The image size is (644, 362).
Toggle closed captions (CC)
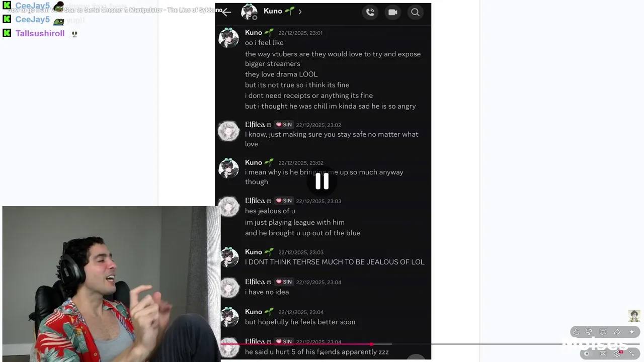click(603, 353)
